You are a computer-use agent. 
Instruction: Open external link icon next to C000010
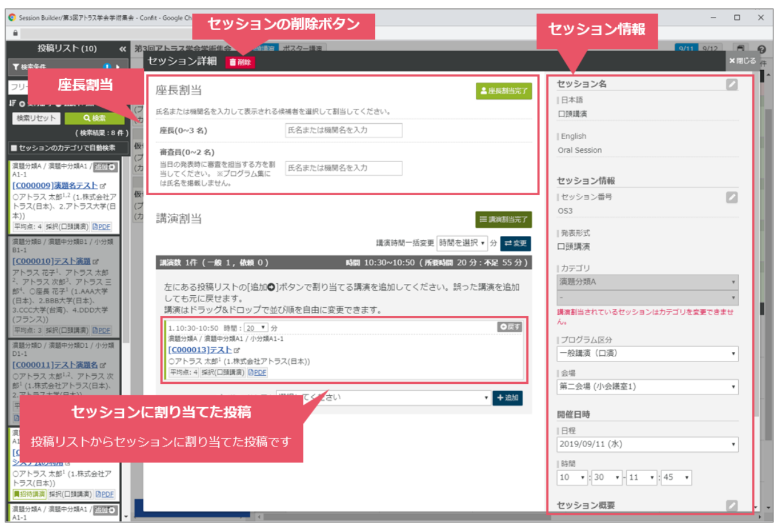tap(96, 261)
